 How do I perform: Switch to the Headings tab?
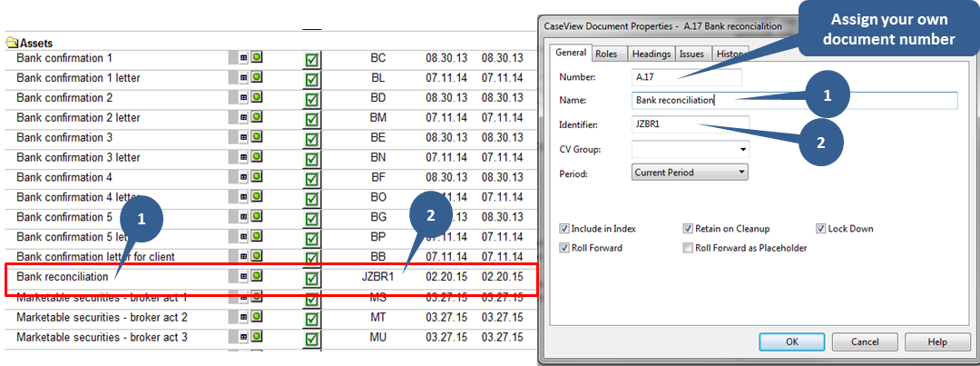coord(652,54)
